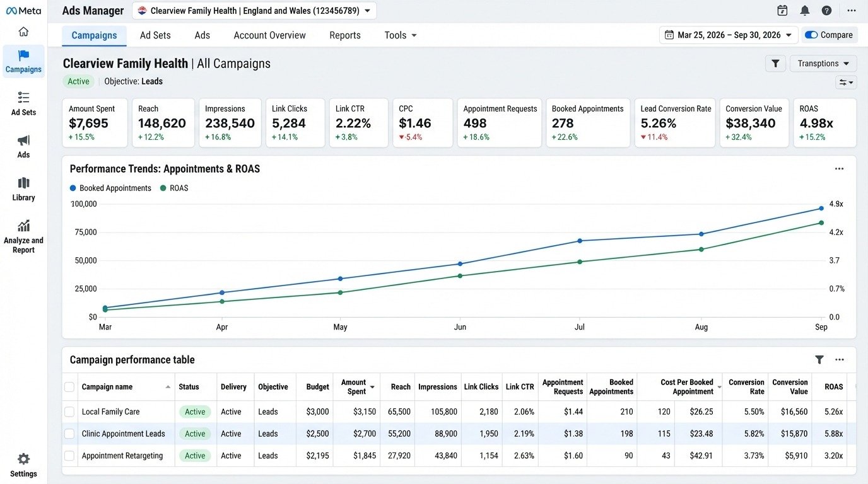Open the Clinic Appointment Leads campaign

click(124, 434)
